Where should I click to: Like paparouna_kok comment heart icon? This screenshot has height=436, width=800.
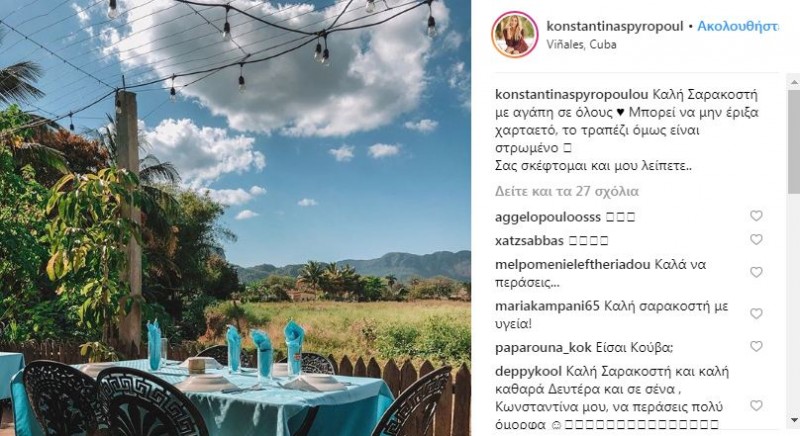pyautogui.click(x=756, y=346)
